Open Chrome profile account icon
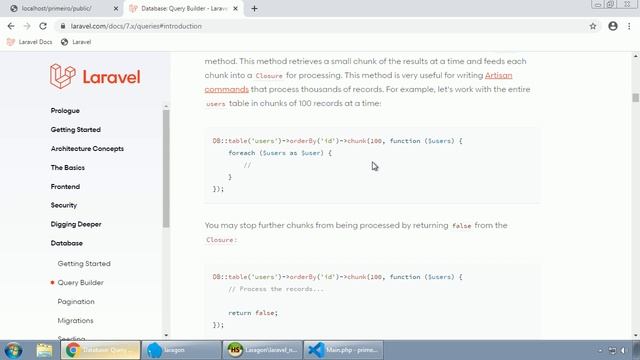The width and height of the screenshot is (640, 360). point(613,26)
